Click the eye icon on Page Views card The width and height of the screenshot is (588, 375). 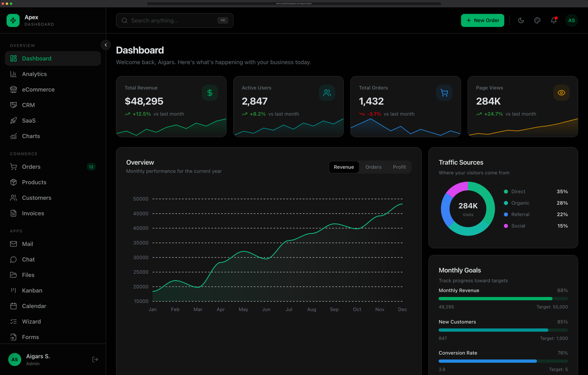pyautogui.click(x=561, y=93)
